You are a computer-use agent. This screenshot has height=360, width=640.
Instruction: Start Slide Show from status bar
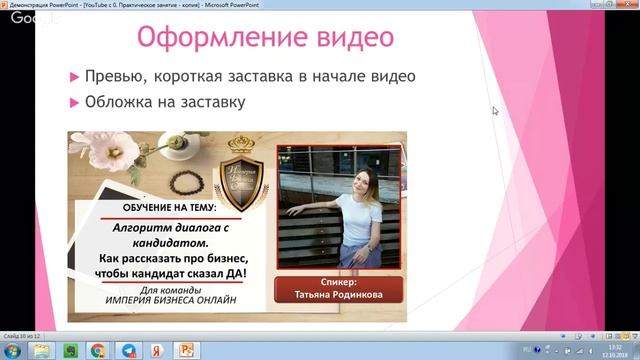pos(635,336)
